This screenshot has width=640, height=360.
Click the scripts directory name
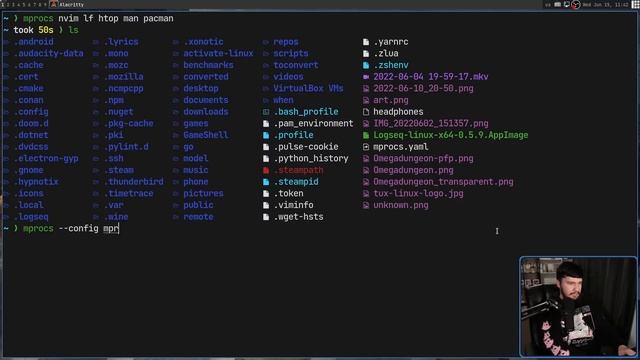pos(291,53)
